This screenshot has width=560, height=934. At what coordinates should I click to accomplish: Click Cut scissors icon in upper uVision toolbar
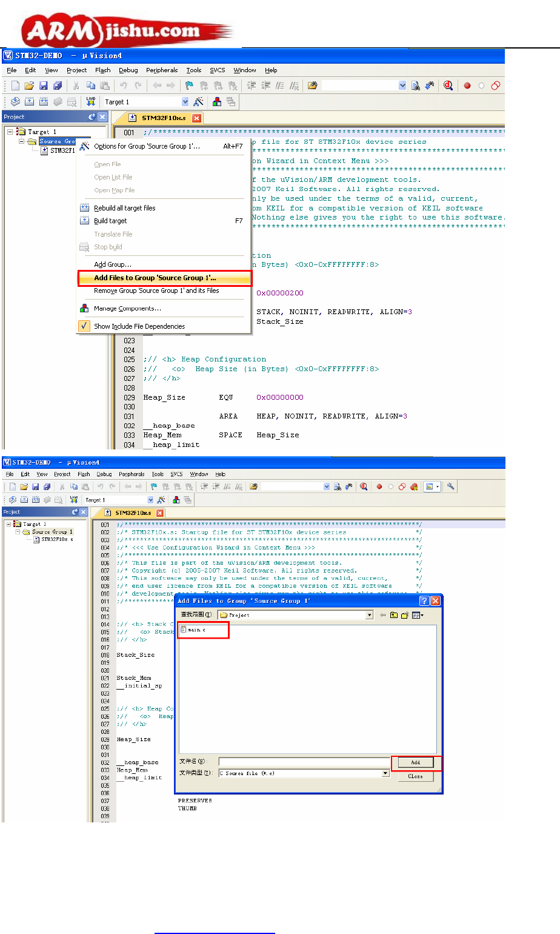click(76, 86)
